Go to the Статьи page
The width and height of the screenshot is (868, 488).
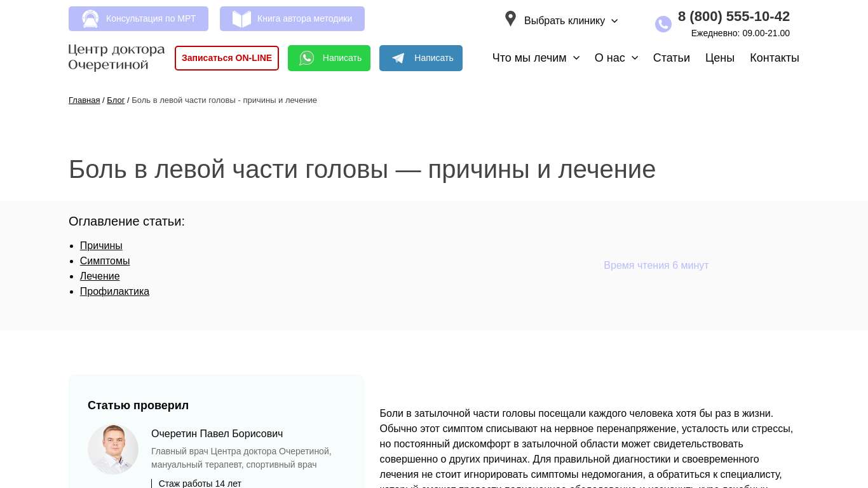click(x=671, y=58)
